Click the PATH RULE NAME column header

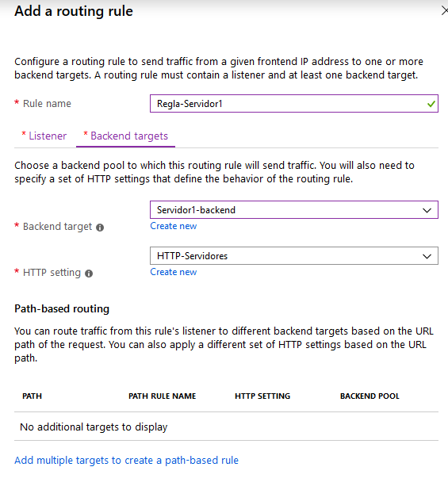click(162, 396)
